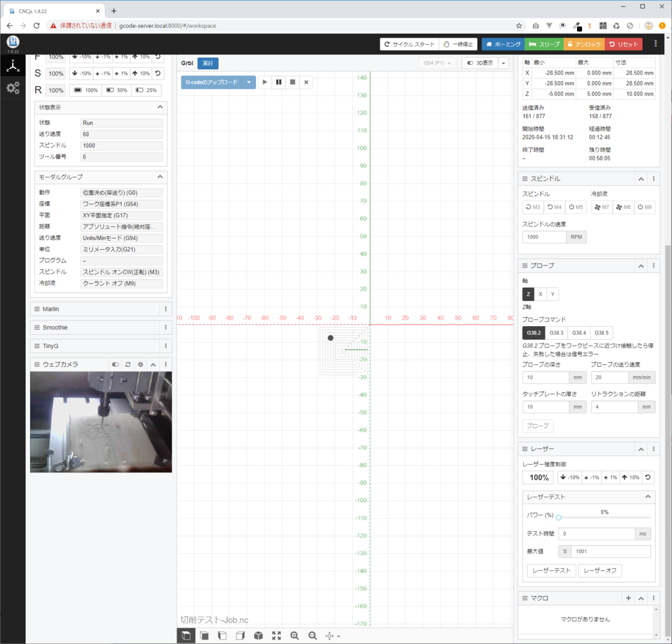Open webcam settings gear icon
The image size is (672, 644).
(x=140, y=364)
